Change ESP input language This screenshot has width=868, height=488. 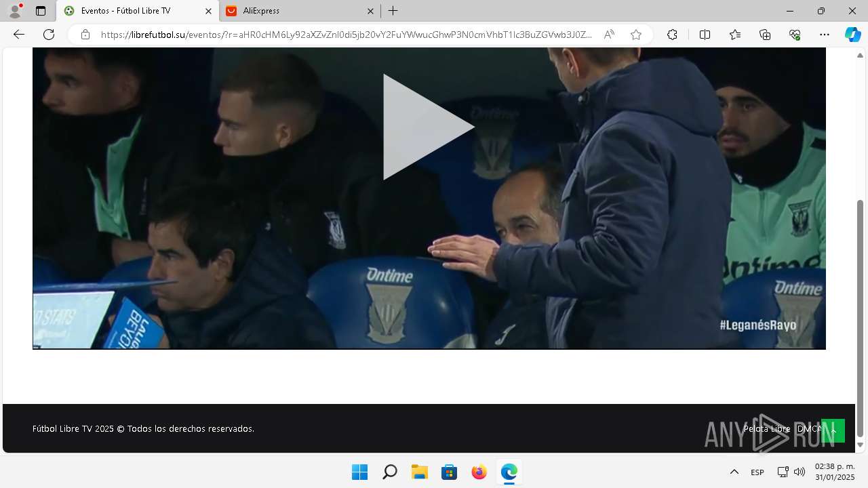pos(757,472)
